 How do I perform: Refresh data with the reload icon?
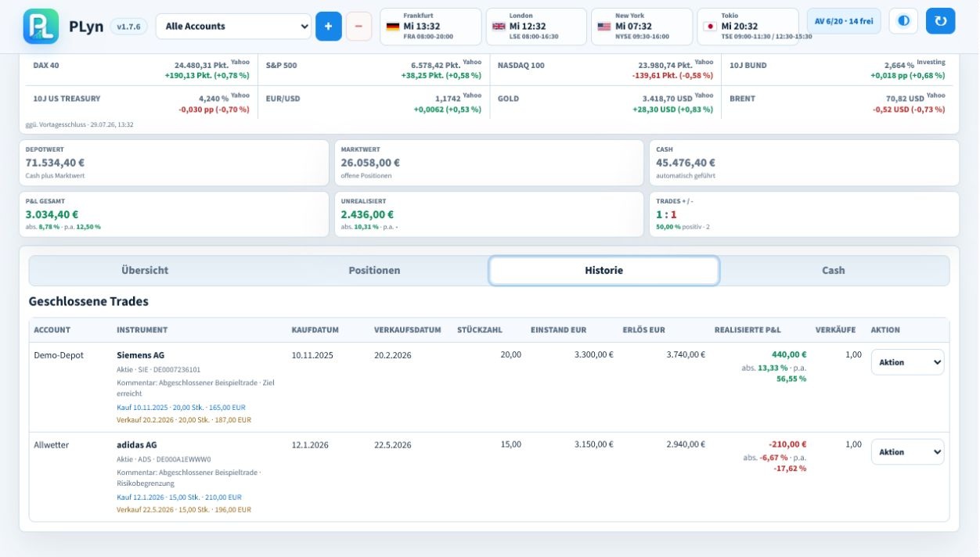[940, 21]
